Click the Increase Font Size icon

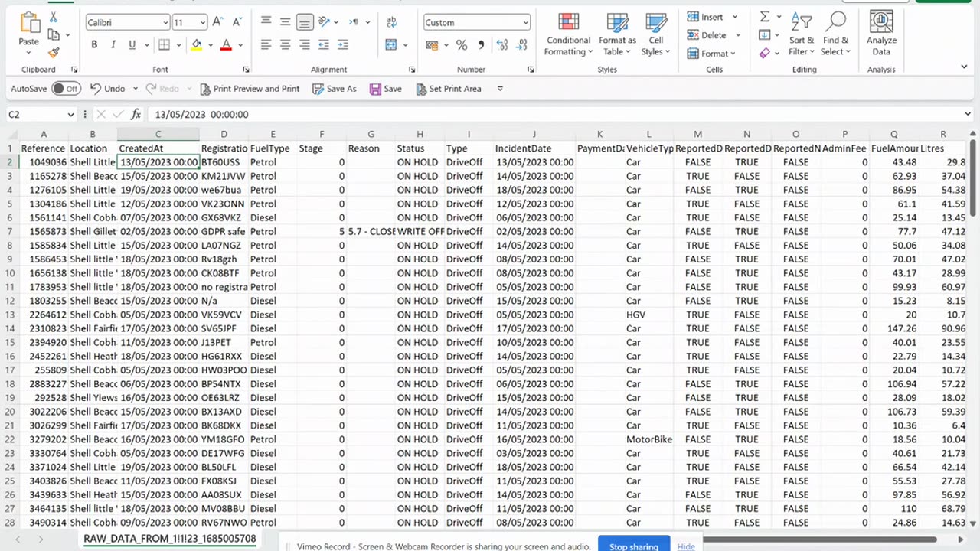pyautogui.click(x=217, y=22)
